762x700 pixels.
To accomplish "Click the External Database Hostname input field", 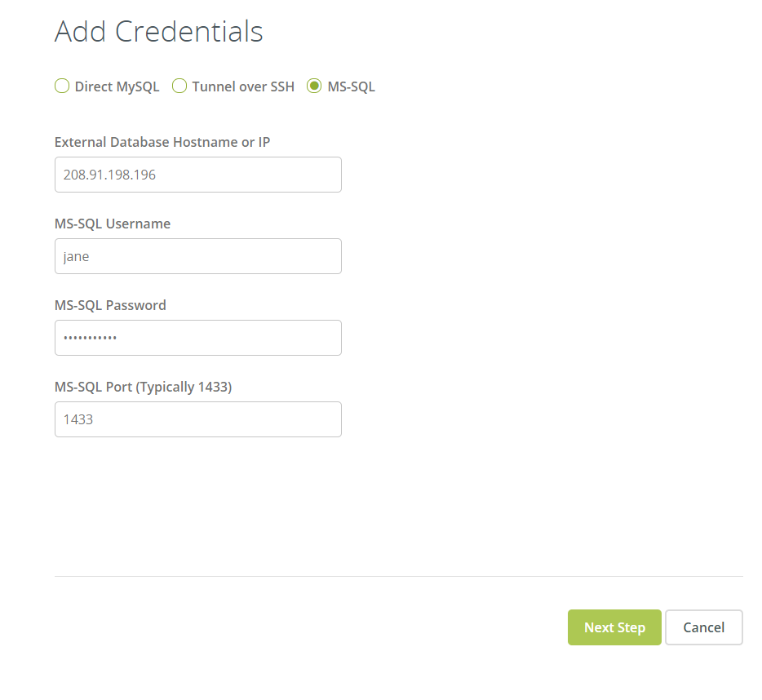I will tap(197, 175).
